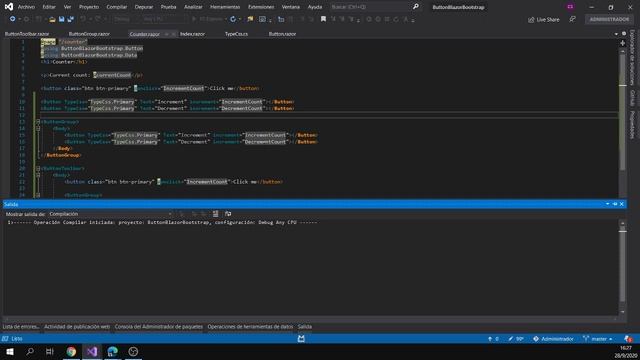Click the editor split window handle
This screenshot has height=360, width=640.
(x=622, y=43)
